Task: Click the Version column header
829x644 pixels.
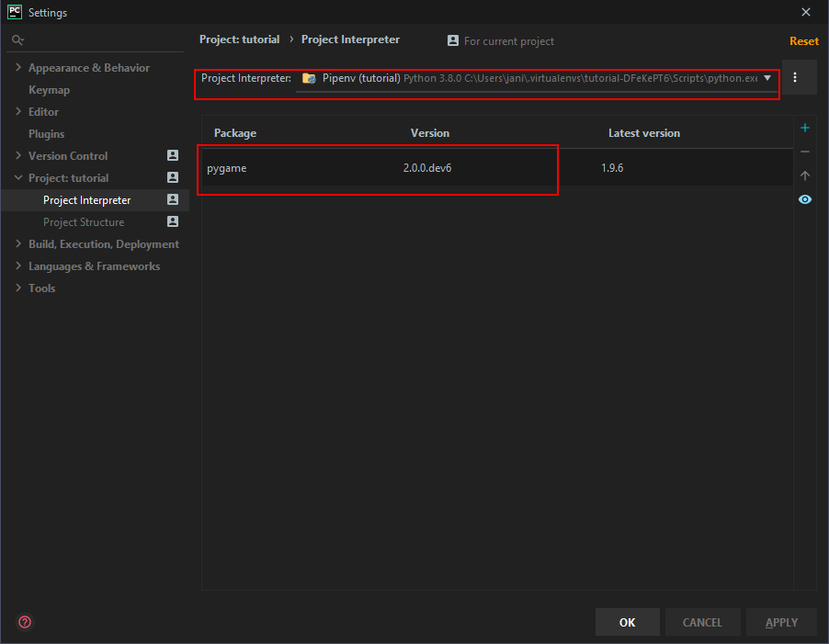Action: (430, 133)
